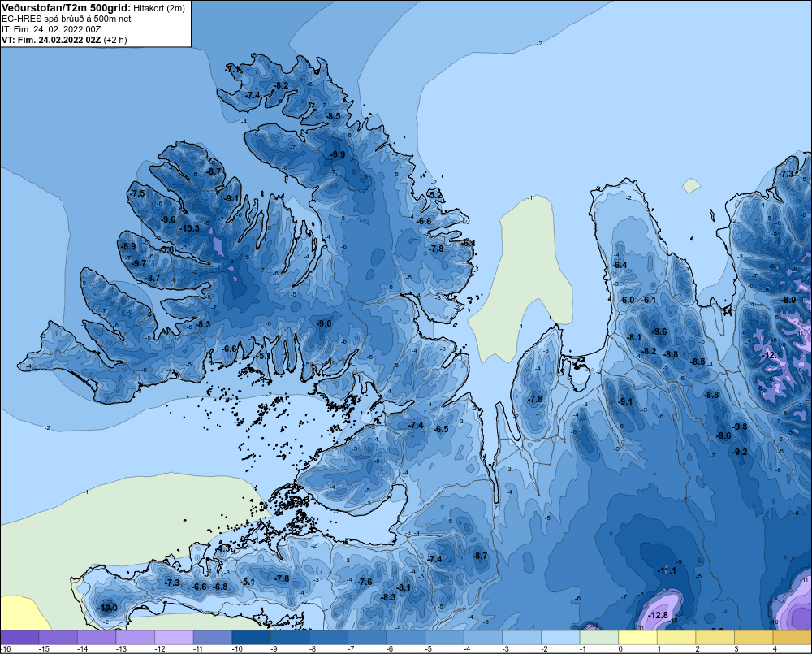Click the -7.6 temperature label
This screenshot has width=812, height=654.
pos(365,582)
